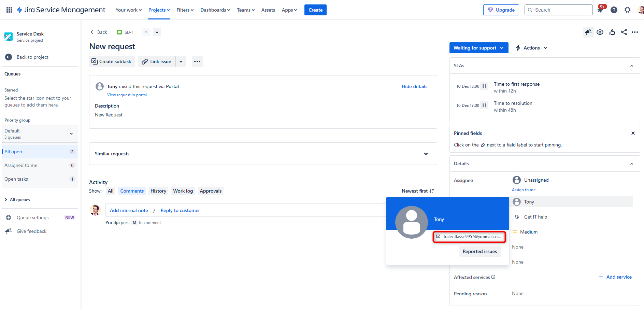Open the ellipsis menu beside Link issue
Screen dimensions: 644x309
197,61
